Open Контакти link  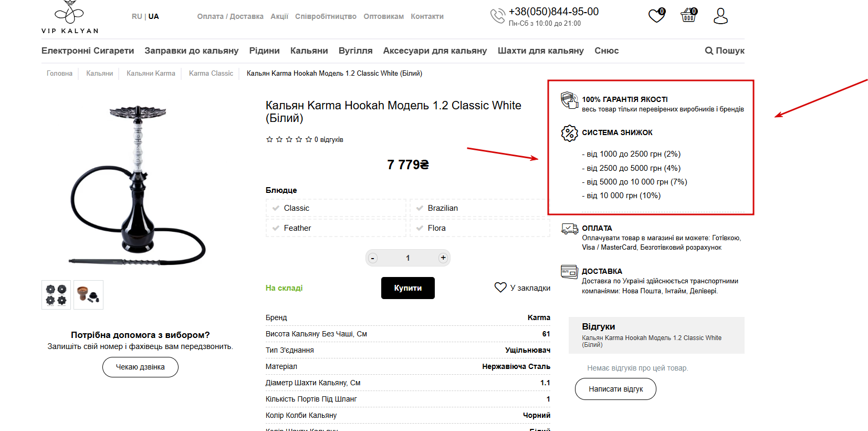pos(427,16)
